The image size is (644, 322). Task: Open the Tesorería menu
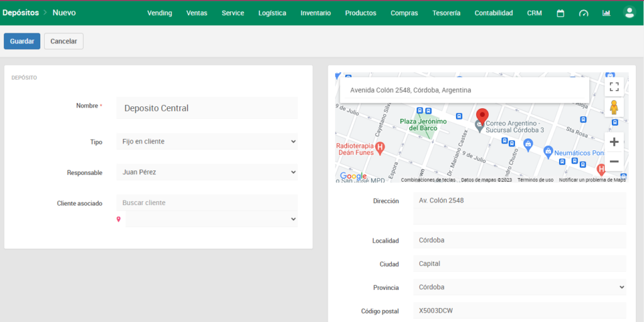click(x=447, y=13)
